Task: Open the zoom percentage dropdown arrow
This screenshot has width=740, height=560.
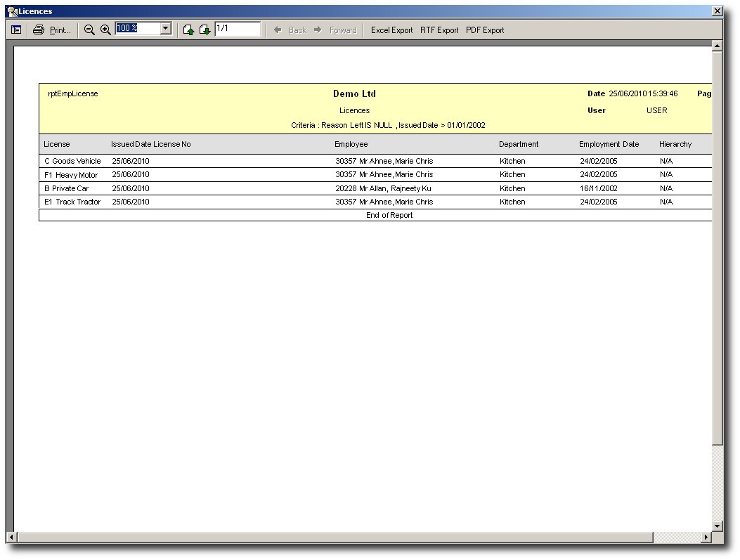Action: coord(166,29)
